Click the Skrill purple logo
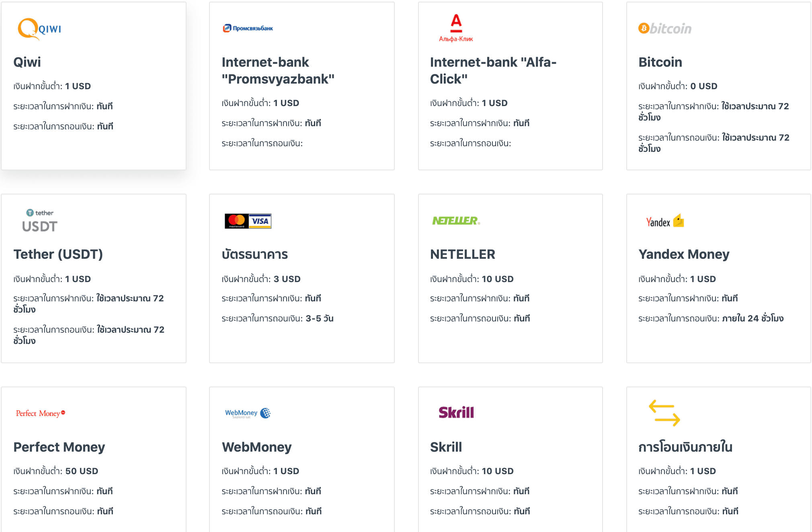The height and width of the screenshot is (532, 812). pos(456,413)
